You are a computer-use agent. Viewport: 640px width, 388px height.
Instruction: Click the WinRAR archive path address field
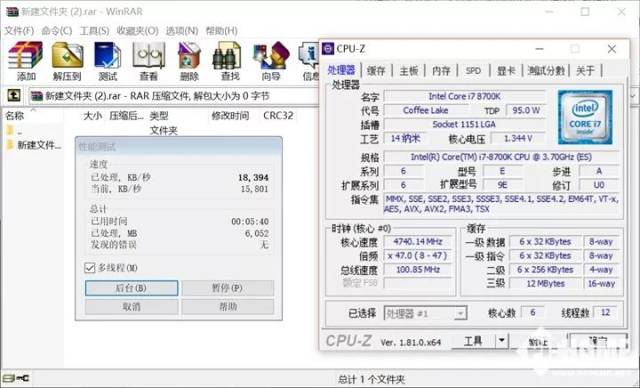[x=173, y=96]
